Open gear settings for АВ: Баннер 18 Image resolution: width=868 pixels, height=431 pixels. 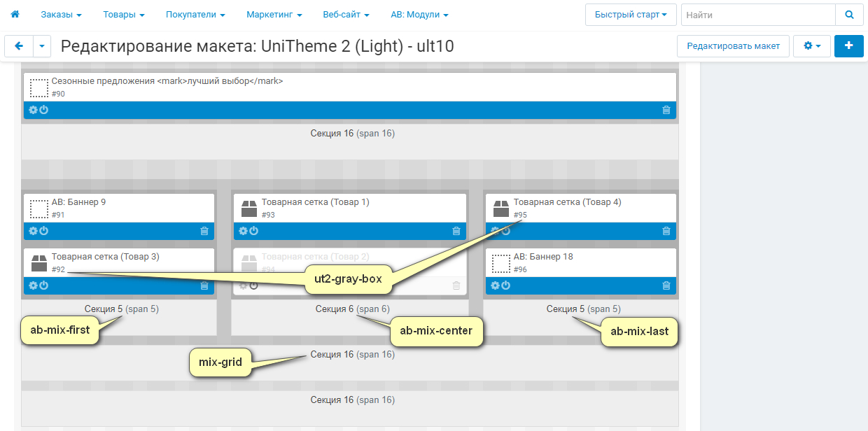(495, 285)
